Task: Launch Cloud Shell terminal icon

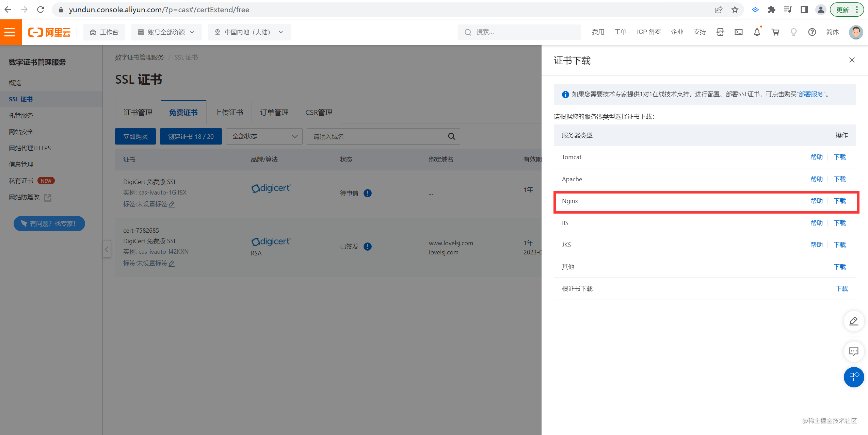Action: click(738, 32)
